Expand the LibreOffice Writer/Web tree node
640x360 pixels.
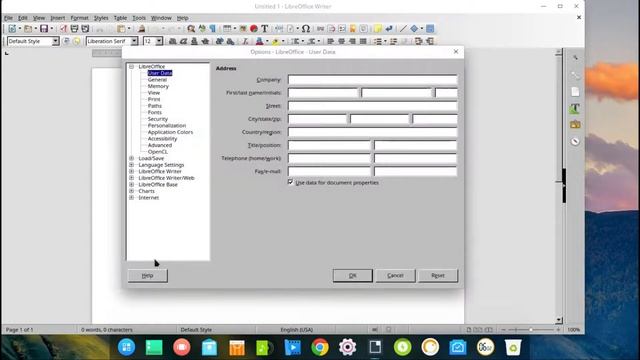point(131,178)
